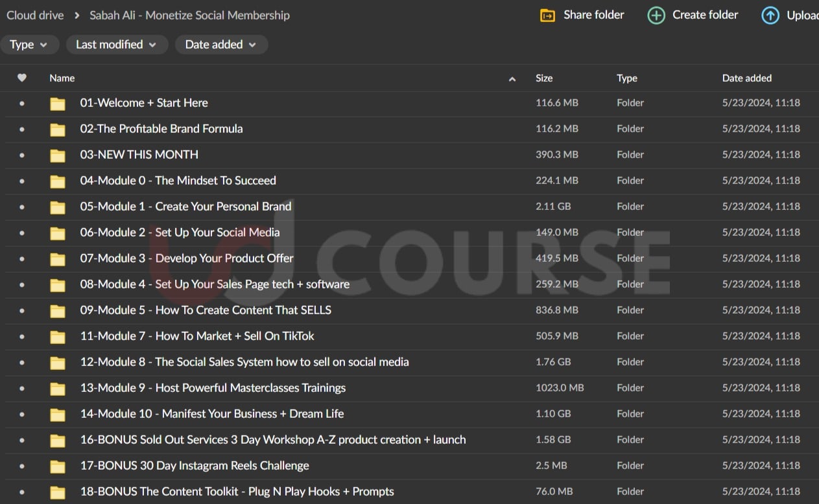This screenshot has height=504, width=819.
Task: Click folder icon for 03-NEW THIS MONTH
Action: [58, 155]
